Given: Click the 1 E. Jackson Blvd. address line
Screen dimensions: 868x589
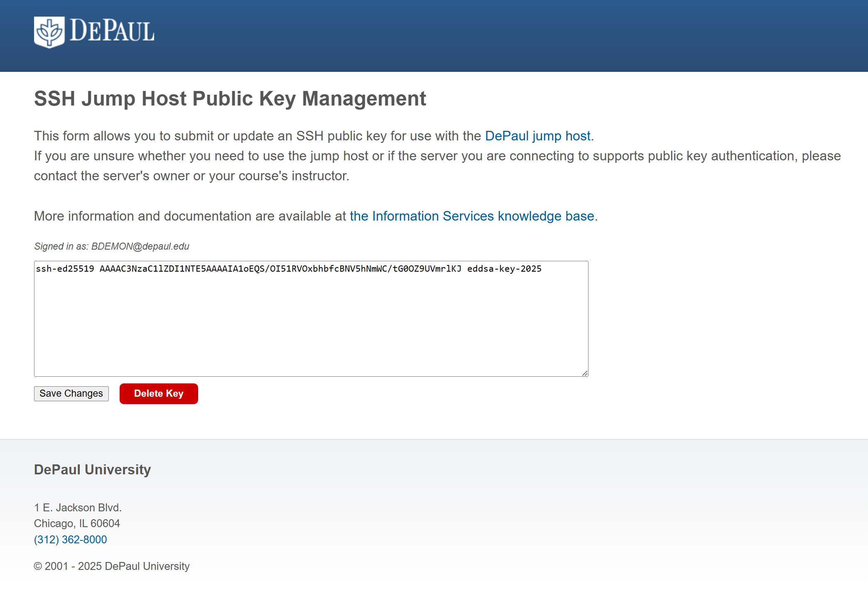Looking at the screenshot, I should pos(78,508).
